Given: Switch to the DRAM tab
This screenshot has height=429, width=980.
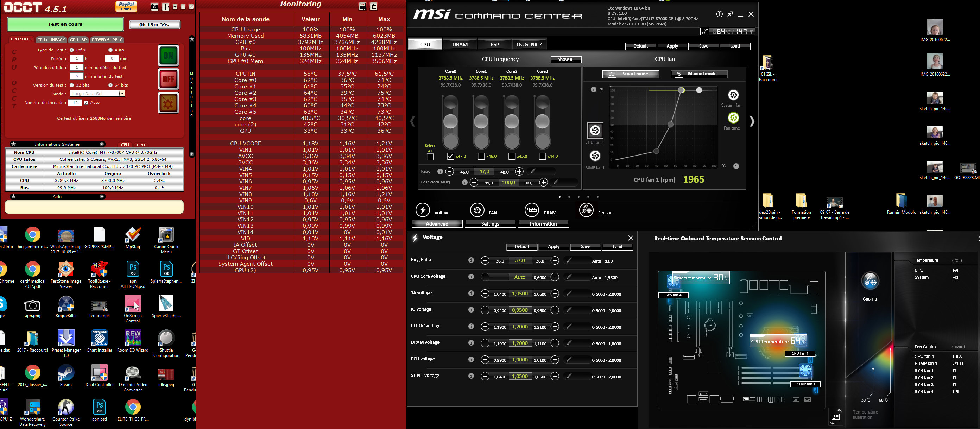Looking at the screenshot, I should (460, 44).
